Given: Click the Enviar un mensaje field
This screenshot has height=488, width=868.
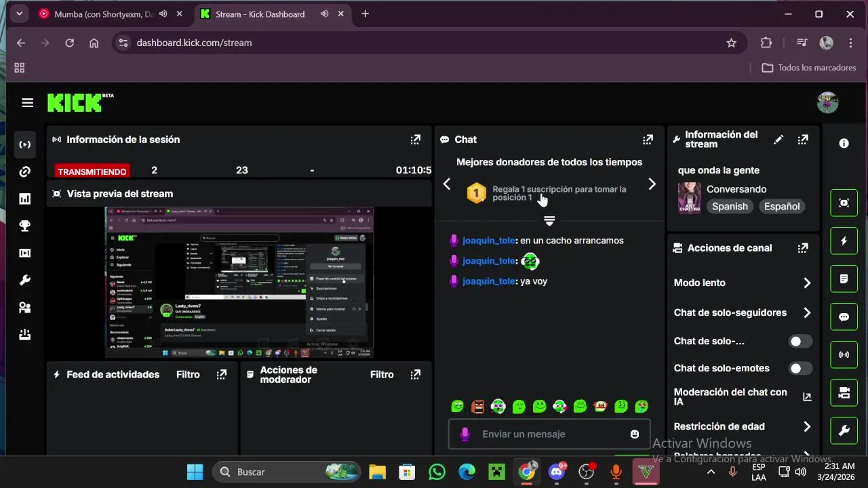Looking at the screenshot, I should point(549,434).
